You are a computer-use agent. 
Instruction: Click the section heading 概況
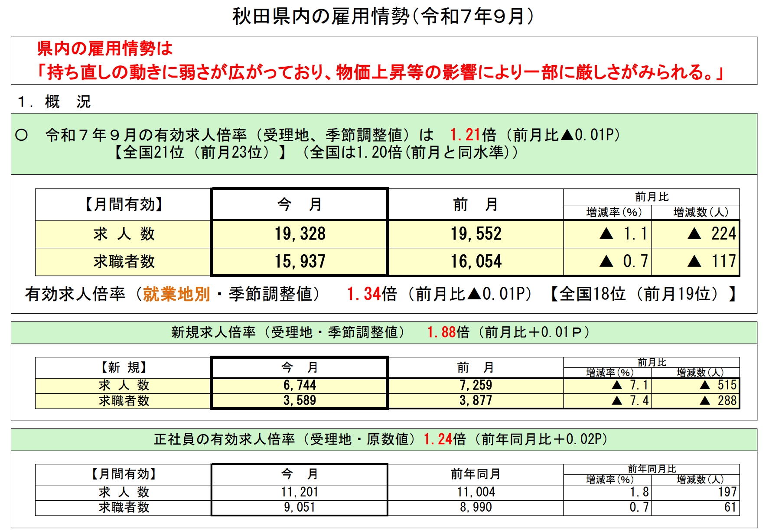pyautogui.click(x=67, y=102)
